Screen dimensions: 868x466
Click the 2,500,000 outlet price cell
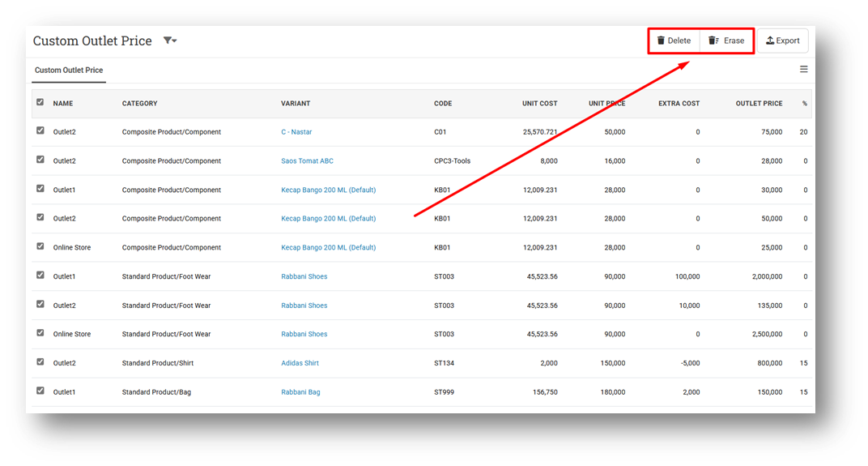pos(767,334)
